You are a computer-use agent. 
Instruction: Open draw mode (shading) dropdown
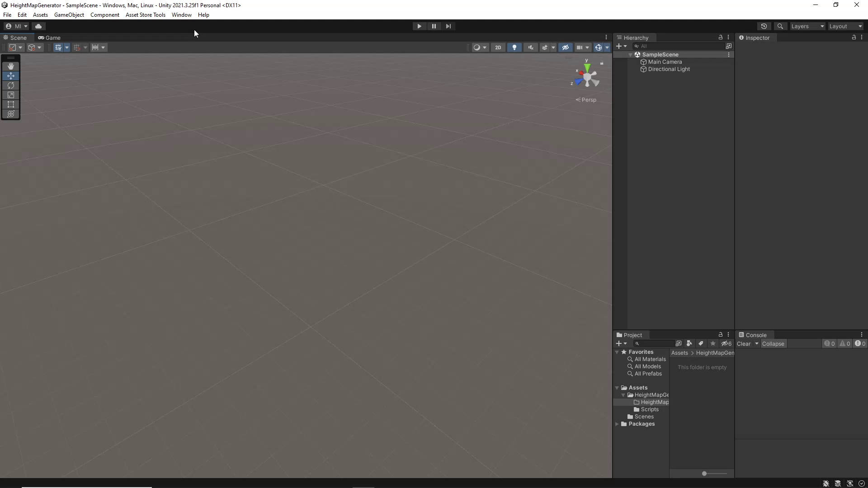(480, 47)
